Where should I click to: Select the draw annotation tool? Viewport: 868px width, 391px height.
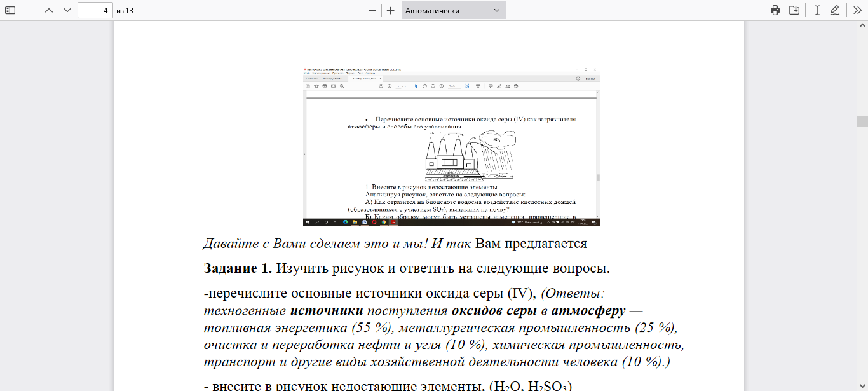(x=835, y=10)
